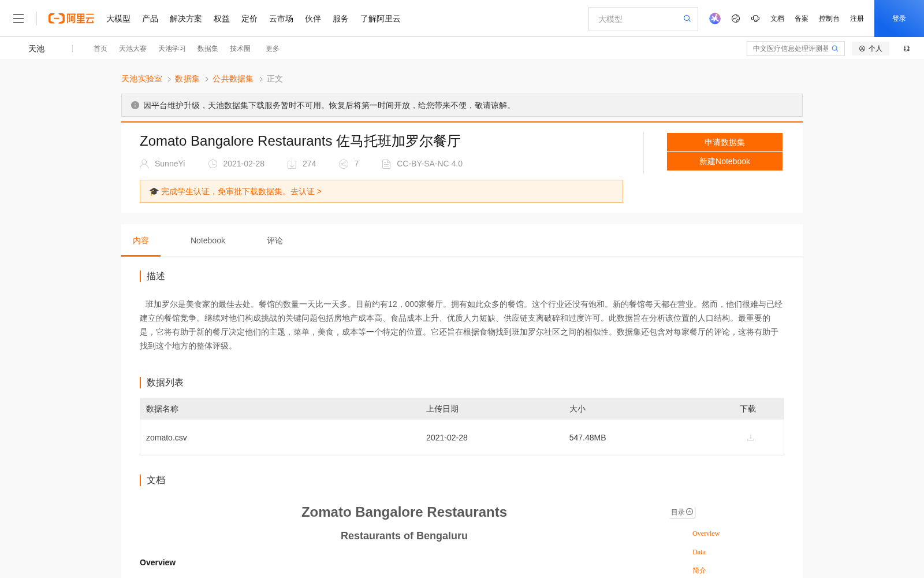
Task: Go to Tianchi 首页 nav item
Action: point(100,49)
